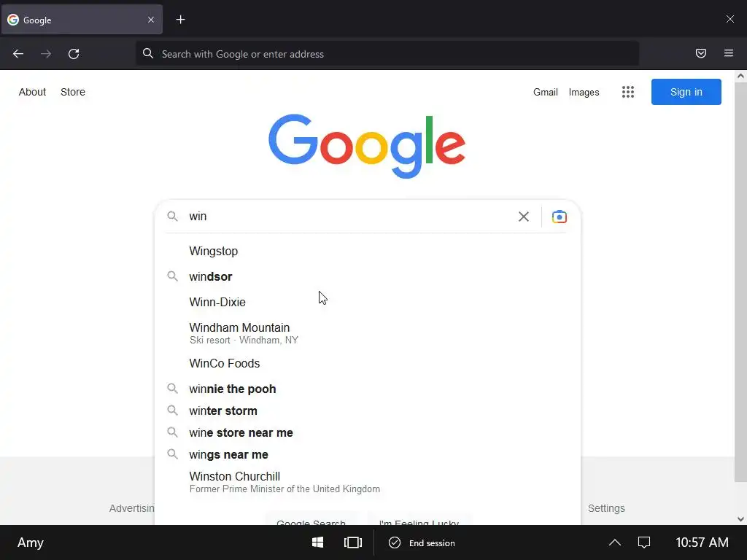
Task: Click magnifier icon beside winter storm
Action: click(x=172, y=410)
